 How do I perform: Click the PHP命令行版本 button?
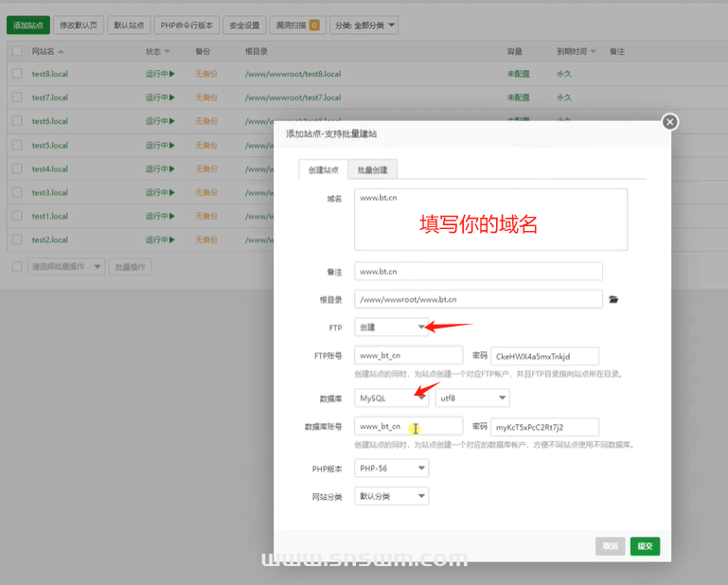[186, 25]
